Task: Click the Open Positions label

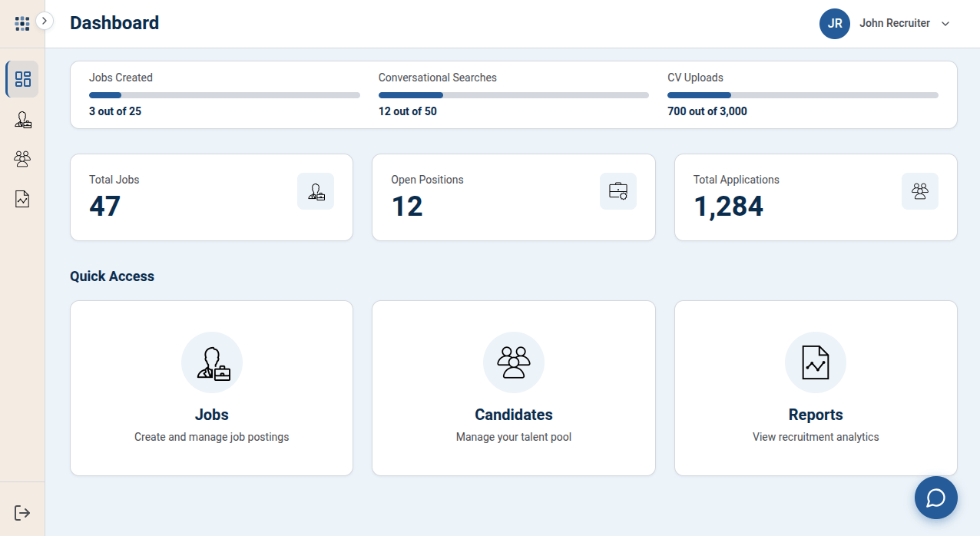Action: point(428,180)
